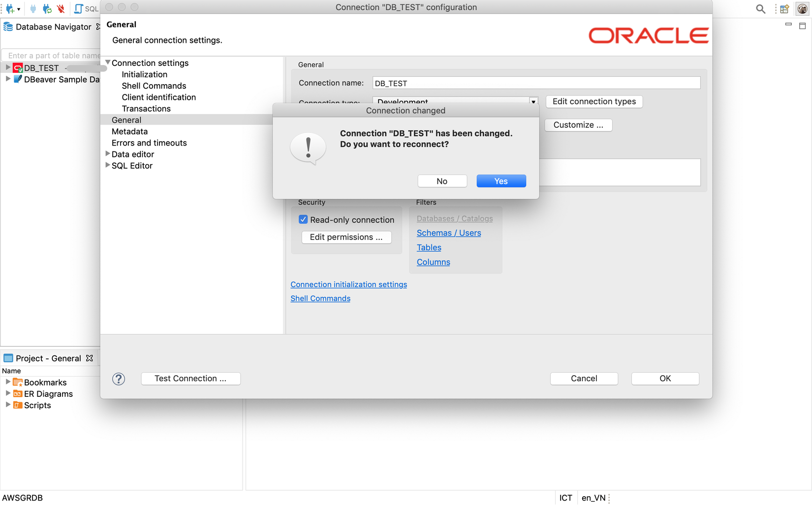
Task: Click the ICT timezone status bar entry
Action: 565,498
